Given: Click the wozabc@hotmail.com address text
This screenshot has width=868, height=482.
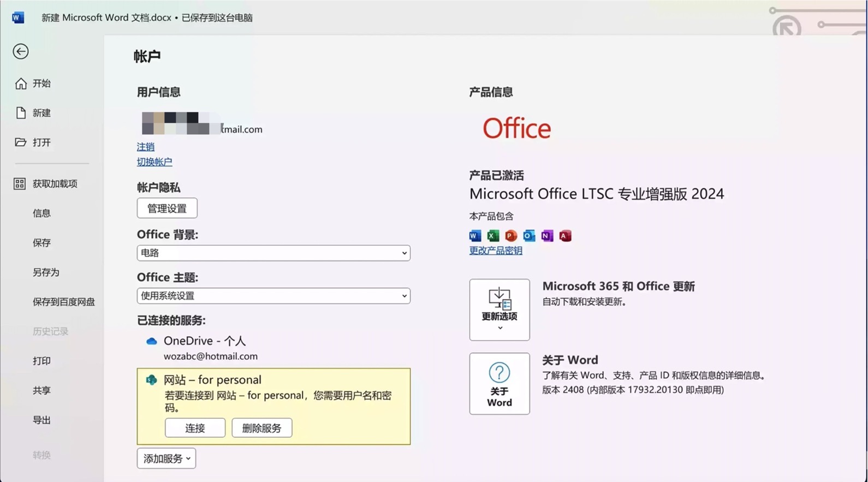Looking at the screenshot, I should coord(211,356).
